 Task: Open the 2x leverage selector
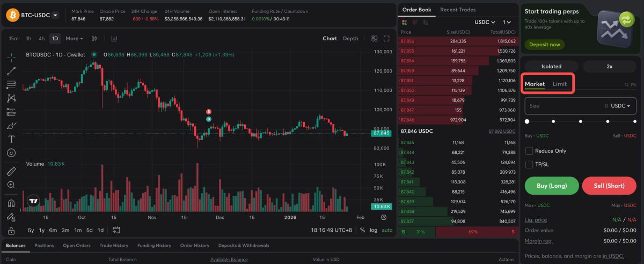610,67
